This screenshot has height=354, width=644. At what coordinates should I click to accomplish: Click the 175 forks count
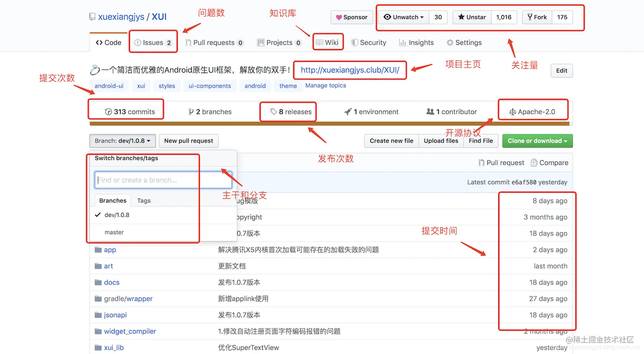tap(562, 17)
